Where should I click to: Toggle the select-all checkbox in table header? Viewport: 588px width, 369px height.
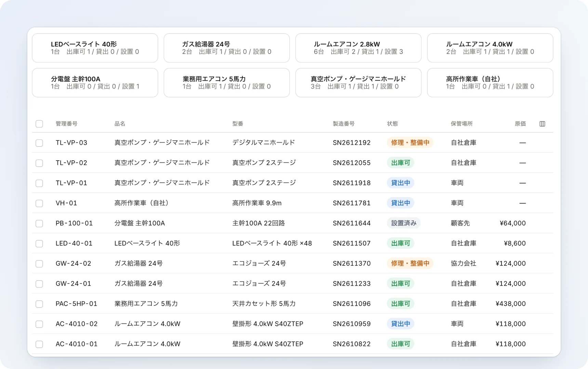[39, 124]
